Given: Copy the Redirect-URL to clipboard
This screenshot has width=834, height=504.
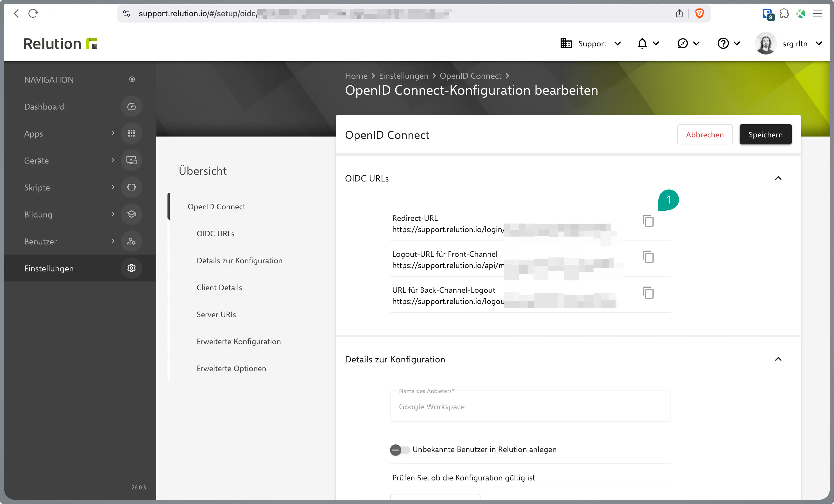Looking at the screenshot, I should point(648,221).
